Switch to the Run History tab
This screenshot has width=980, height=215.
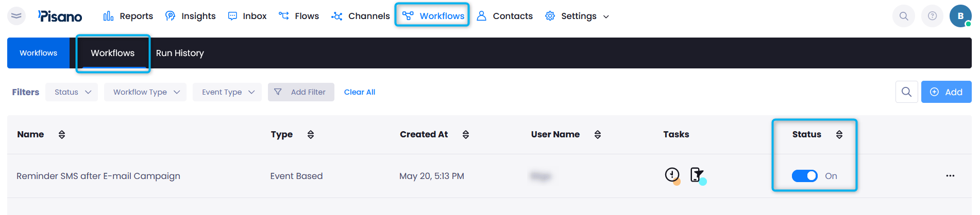[x=180, y=53]
